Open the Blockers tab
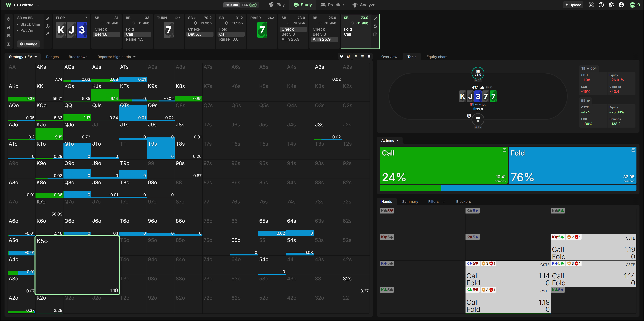The height and width of the screenshot is (321, 644). point(463,201)
